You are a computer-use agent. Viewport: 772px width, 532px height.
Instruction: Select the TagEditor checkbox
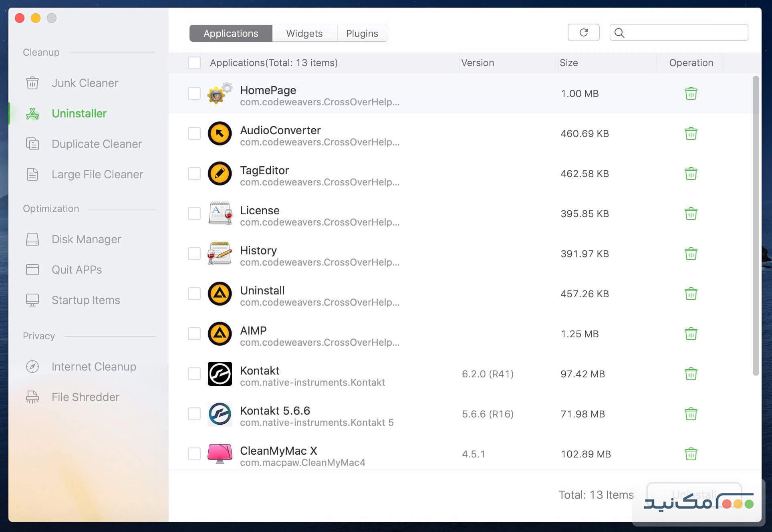pos(194,173)
